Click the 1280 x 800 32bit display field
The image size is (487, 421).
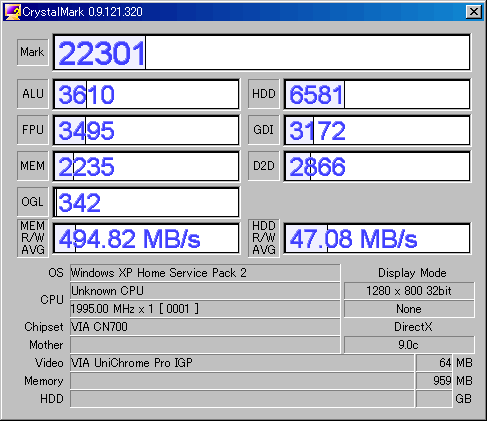click(409, 291)
